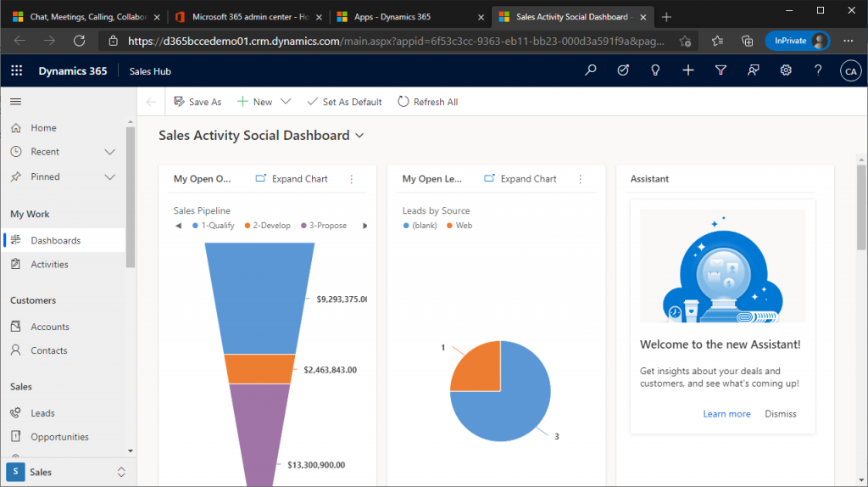Expand Chart for My Open Opportunities
868x487 pixels.
[292, 179]
